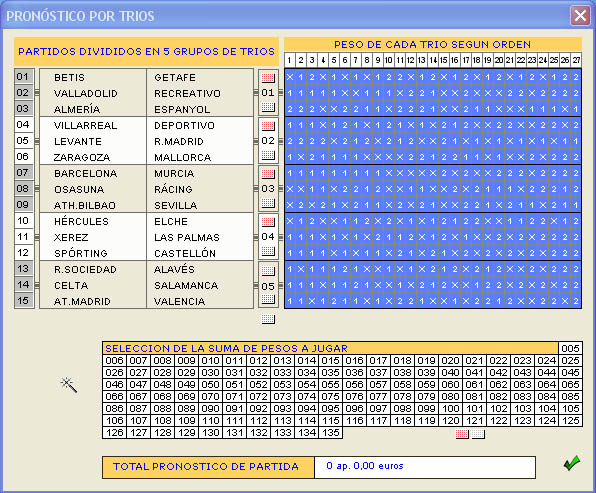This screenshot has height=493, width=596.
Task: Click the gray grid icon for trio group 05
Action: pyautogui.click(x=268, y=299)
